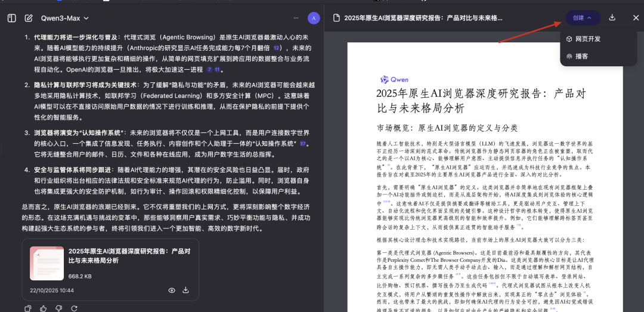Like the response with thumbs up
The image size is (644, 312).
tap(43, 308)
